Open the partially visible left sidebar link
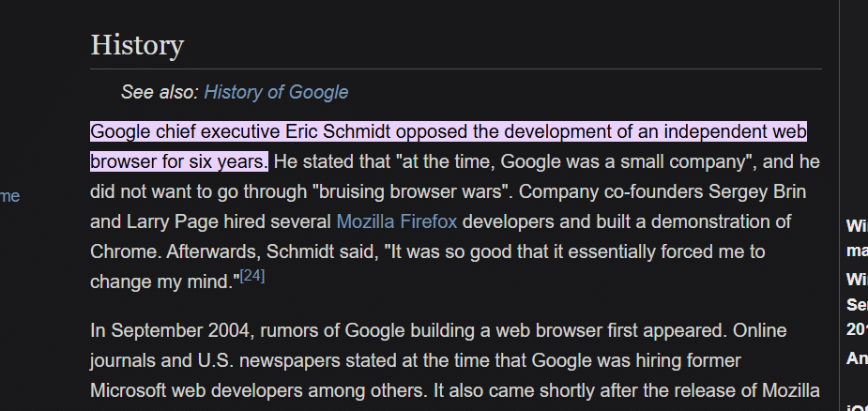The image size is (868, 411). pyautogui.click(x=10, y=196)
